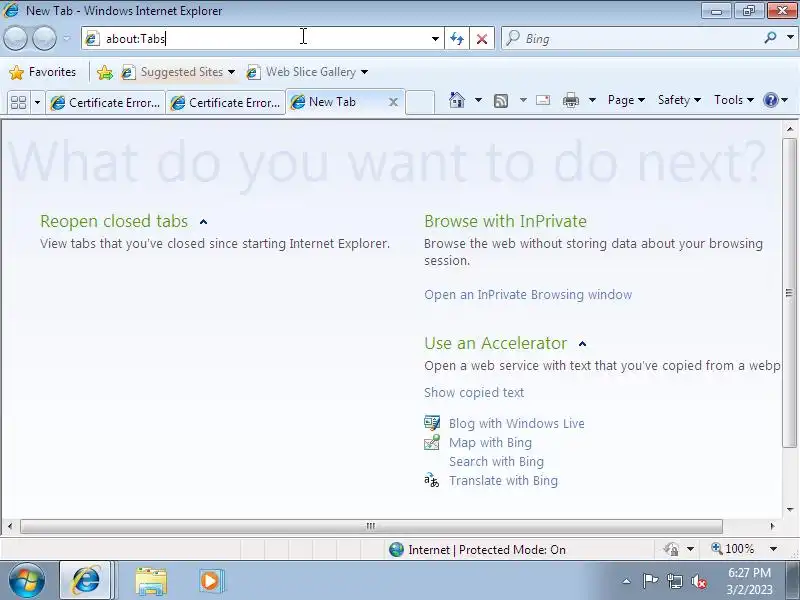The height and width of the screenshot is (600, 800).
Task: Click horizontal scrollbar right arrow
Action: pyautogui.click(x=772, y=526)
